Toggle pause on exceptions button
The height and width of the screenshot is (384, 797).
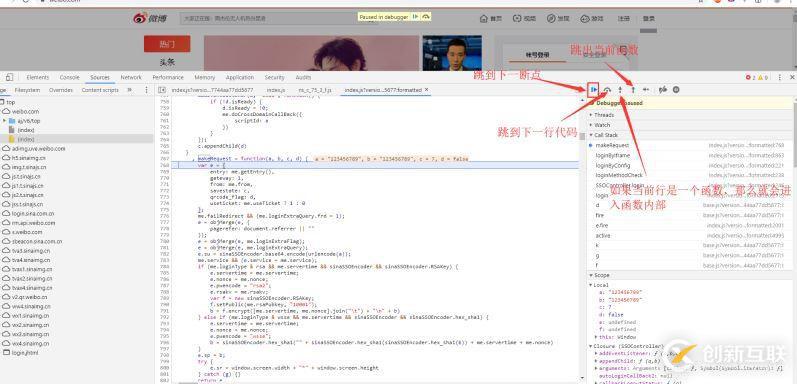tap(676, 90)
